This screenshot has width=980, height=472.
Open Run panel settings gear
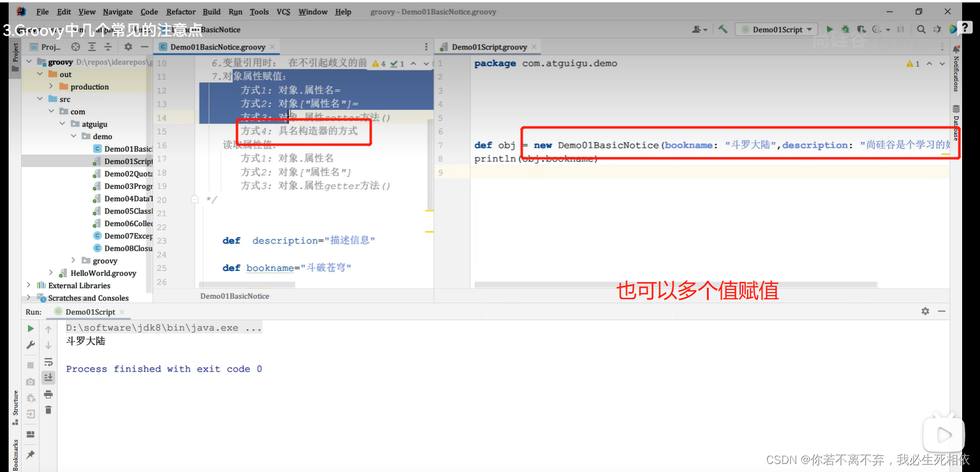click(925, 312)
